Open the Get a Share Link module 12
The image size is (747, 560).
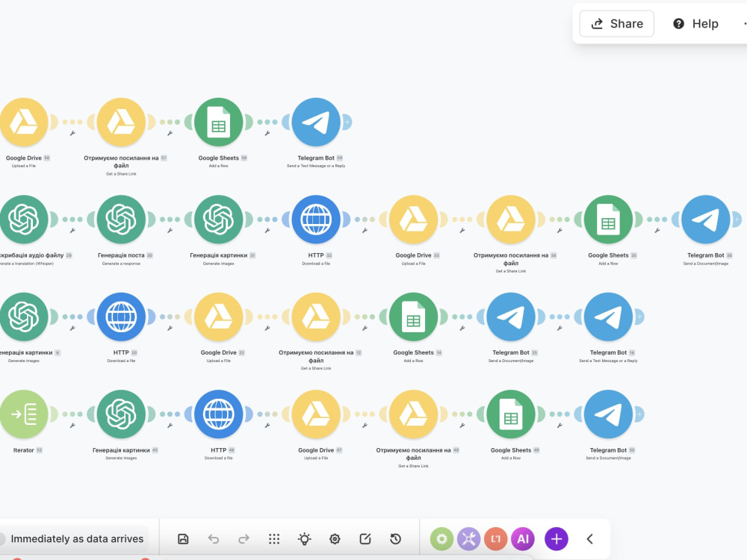tap(316, 317)
